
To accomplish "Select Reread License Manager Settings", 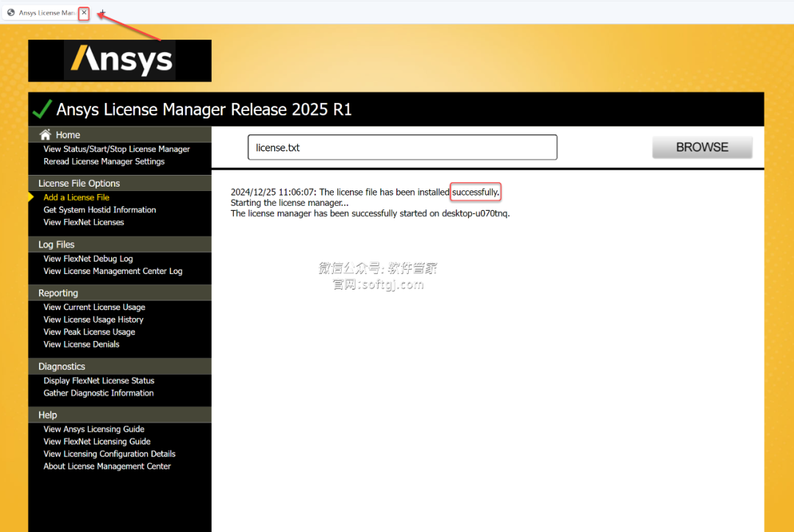I will click(104, 162).
